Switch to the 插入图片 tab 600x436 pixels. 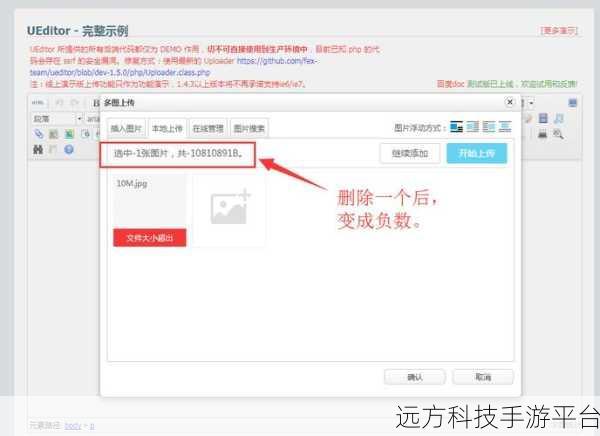(126, 129)
